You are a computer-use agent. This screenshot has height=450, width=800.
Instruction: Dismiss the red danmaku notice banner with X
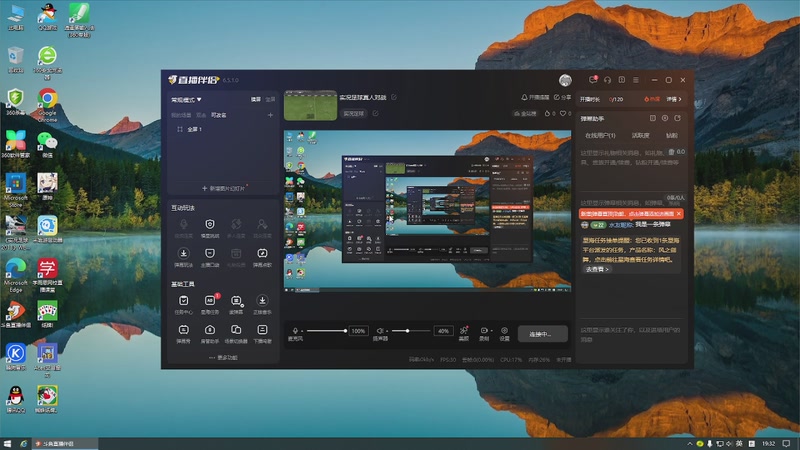click(679, 214)
